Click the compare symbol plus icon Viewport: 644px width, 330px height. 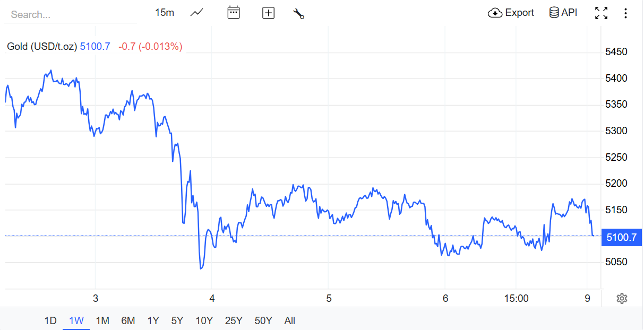[x=268, y=12]
